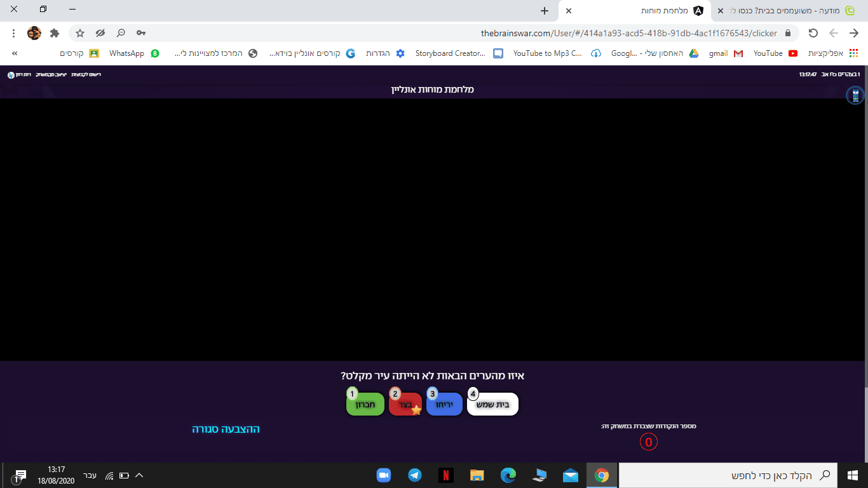Open Telegram from the taskbar
This screenshot has height=488, width=868.
[414, 475]
